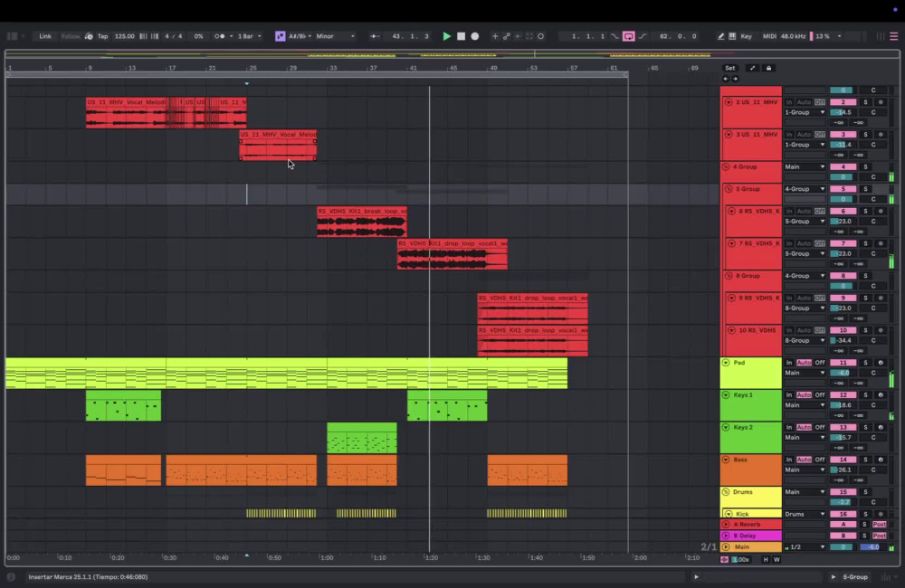
Task: Click the 48.0 kHz sample rate text
Action: (793, 36)
